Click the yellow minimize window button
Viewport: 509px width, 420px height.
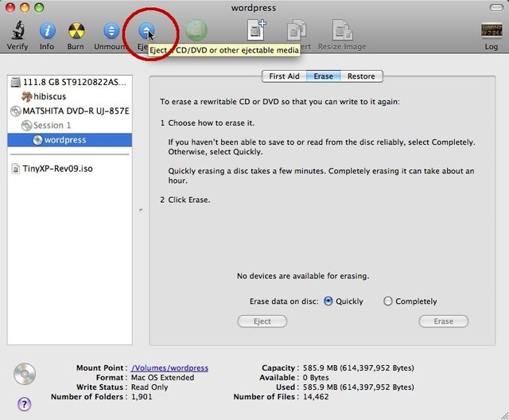point(25,7)
